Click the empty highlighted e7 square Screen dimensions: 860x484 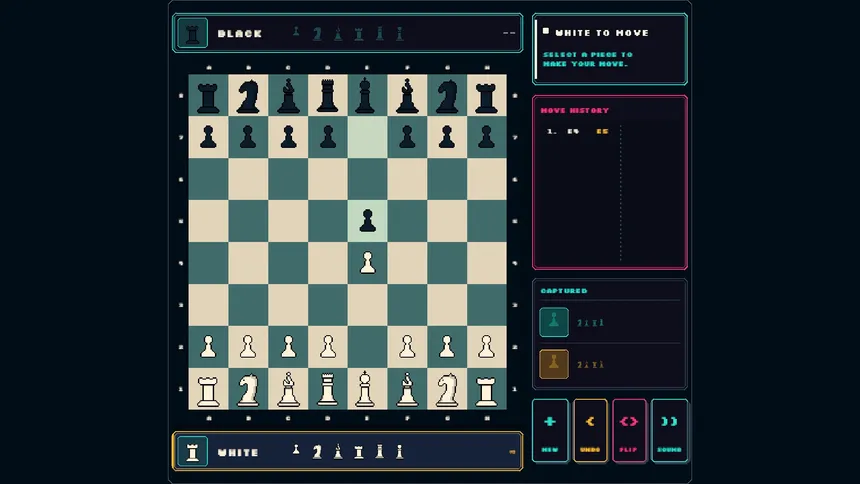(x=367, y=137)
